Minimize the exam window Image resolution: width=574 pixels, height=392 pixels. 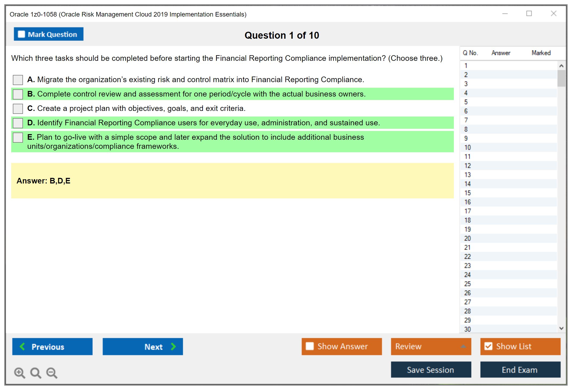pyautogui.click(x=505, y=14)
